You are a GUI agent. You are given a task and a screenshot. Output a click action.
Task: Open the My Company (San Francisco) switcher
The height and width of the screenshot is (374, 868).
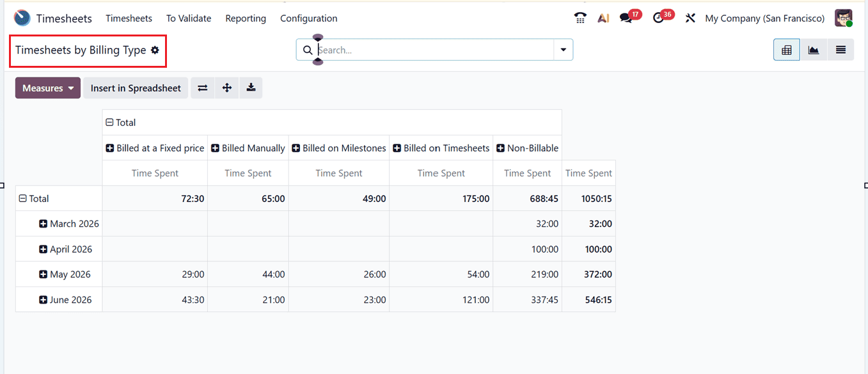click(x=765, y=19)
